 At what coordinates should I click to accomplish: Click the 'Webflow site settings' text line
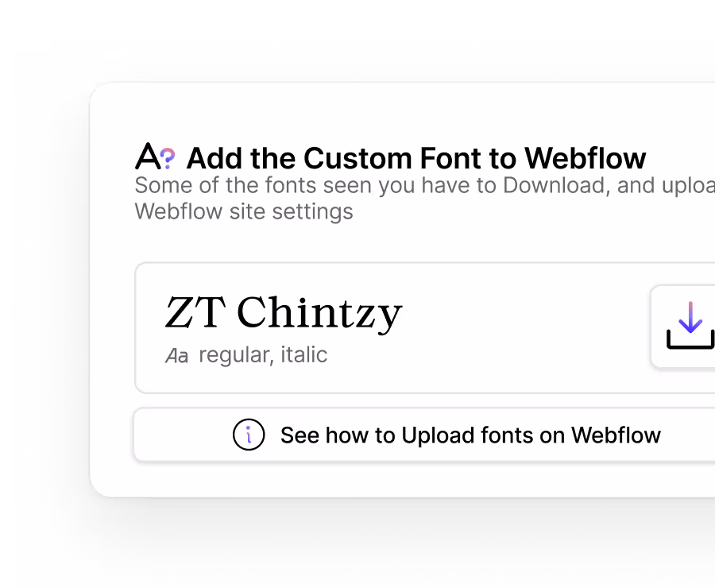coord(244,211)
